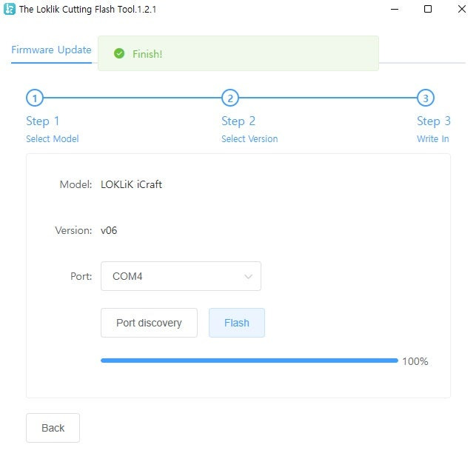Click the Port discovery button
The height and width of the screenshot is (476, 476).
point(149,323)
